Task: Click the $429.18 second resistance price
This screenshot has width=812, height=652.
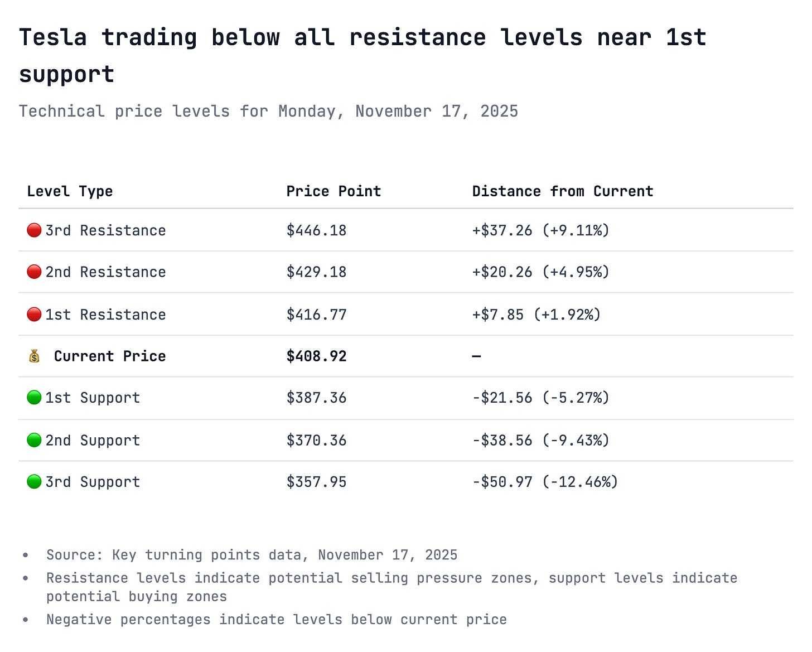Action: tap(316, 272)
